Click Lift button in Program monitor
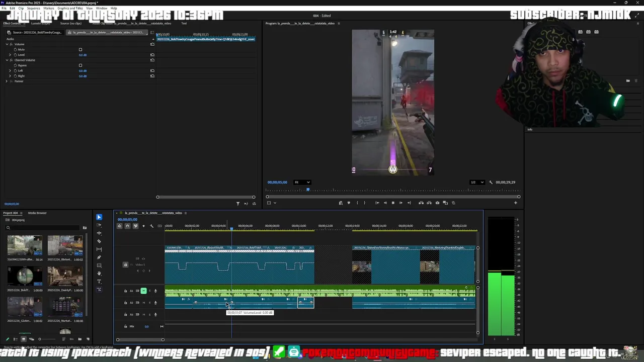 point(421,203)
